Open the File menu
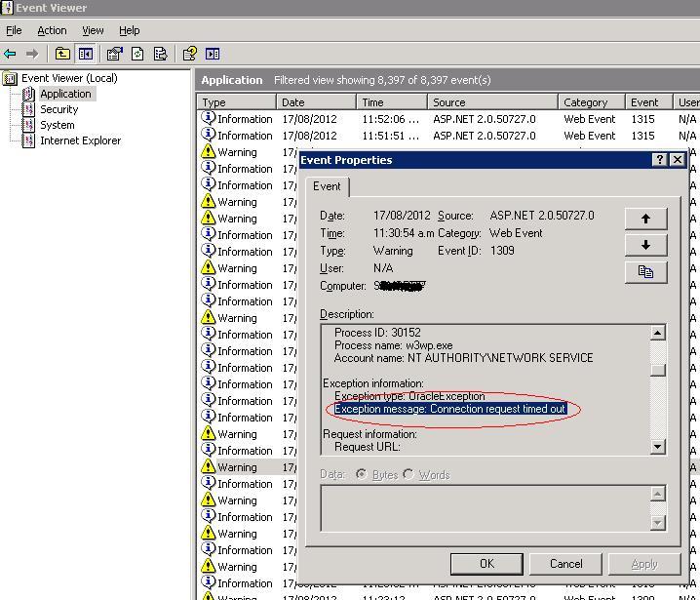 (x=14, y=30)
